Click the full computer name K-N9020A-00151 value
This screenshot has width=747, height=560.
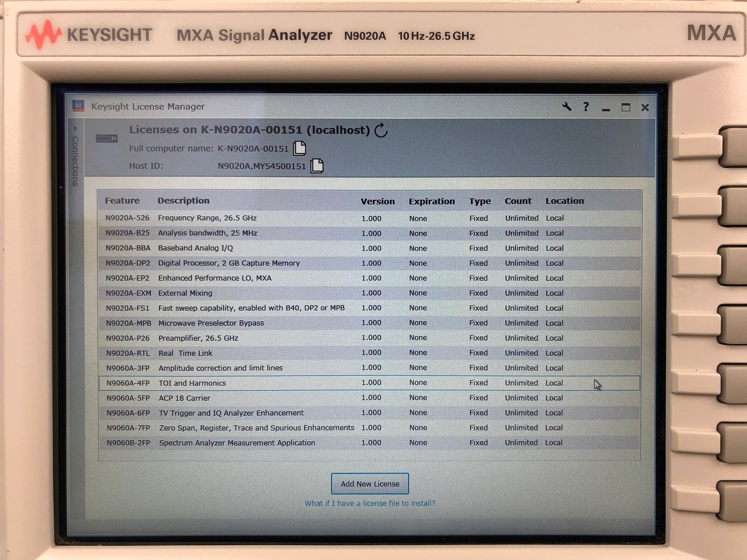point(253,149)
